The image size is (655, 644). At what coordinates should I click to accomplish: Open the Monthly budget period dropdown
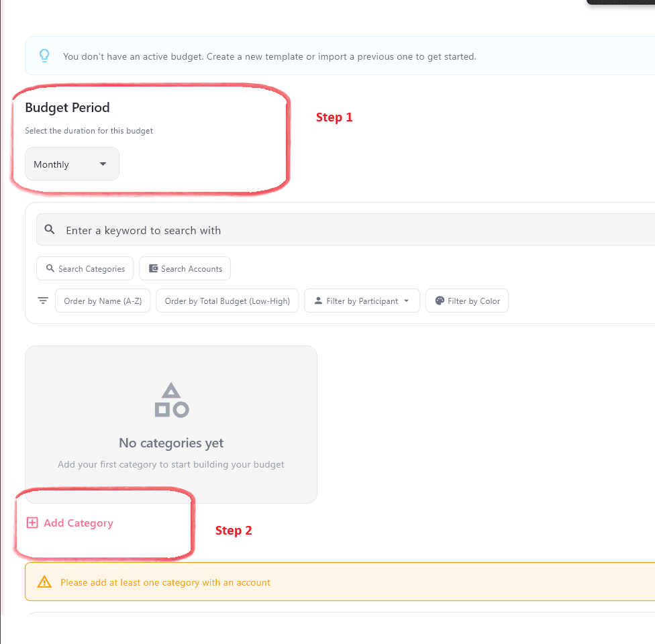coord(72,164)
